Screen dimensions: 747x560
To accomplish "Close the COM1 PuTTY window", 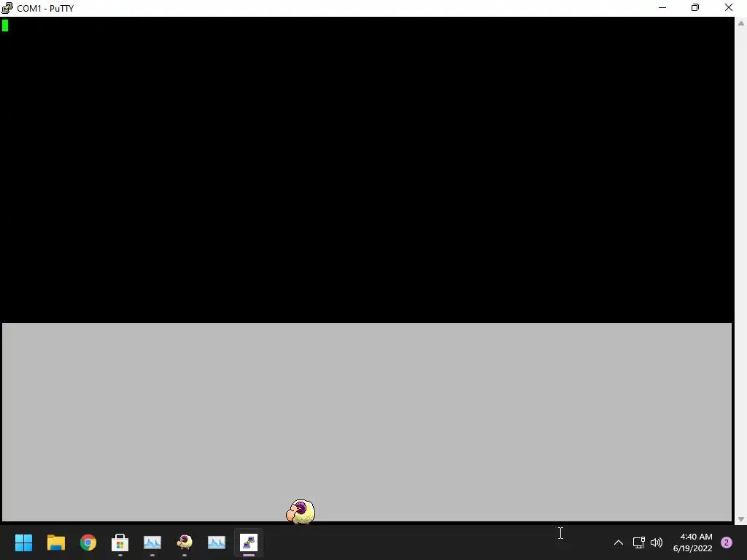I will click(x=729, y=7).
